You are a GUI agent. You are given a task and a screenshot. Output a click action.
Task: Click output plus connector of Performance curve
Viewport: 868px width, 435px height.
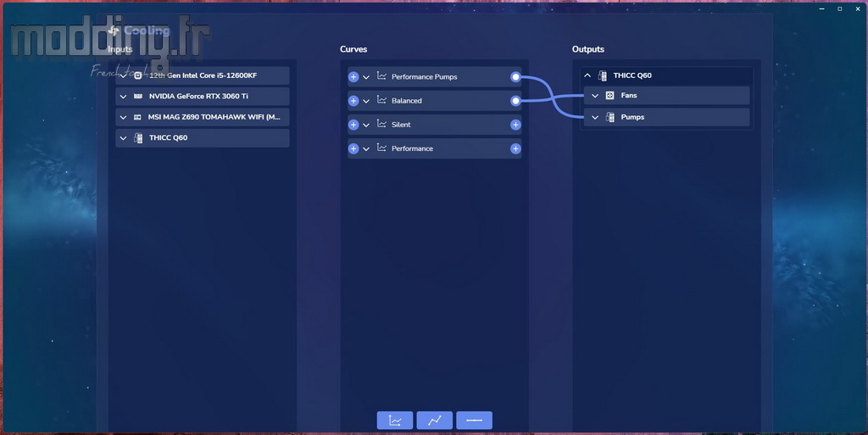(515, 148)
